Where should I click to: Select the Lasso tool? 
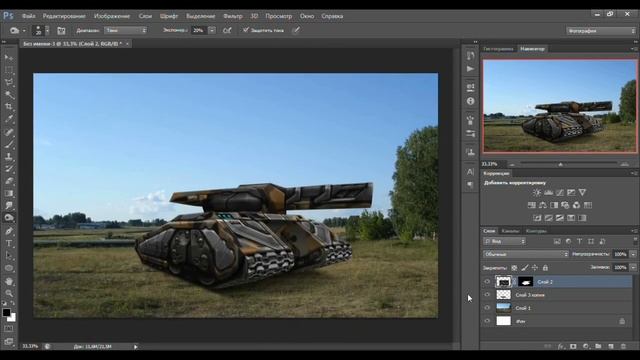point(9,82)
